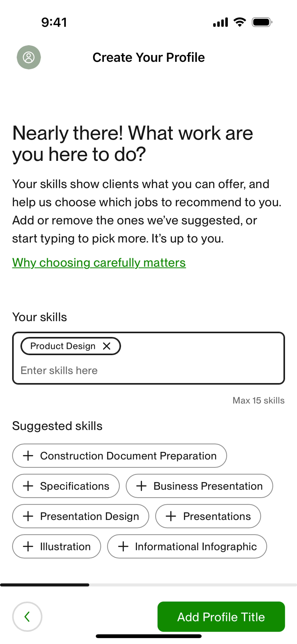The image size is (297, 644).
Task: Tap plus icon next to Presentations
Action: (x=171, y=516)
